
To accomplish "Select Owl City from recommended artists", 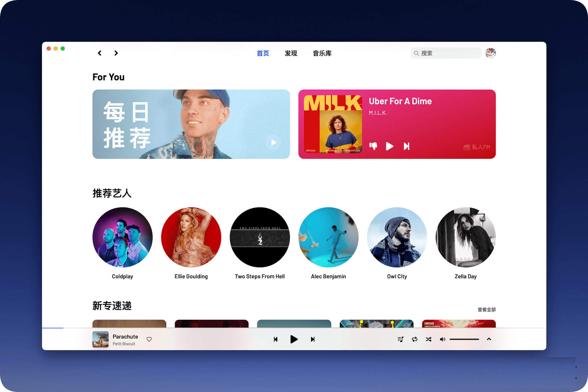I will coord(397,239).
